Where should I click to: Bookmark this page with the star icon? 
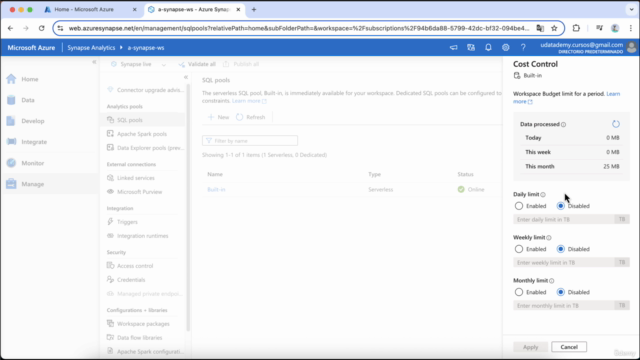[x=554, y=28]
